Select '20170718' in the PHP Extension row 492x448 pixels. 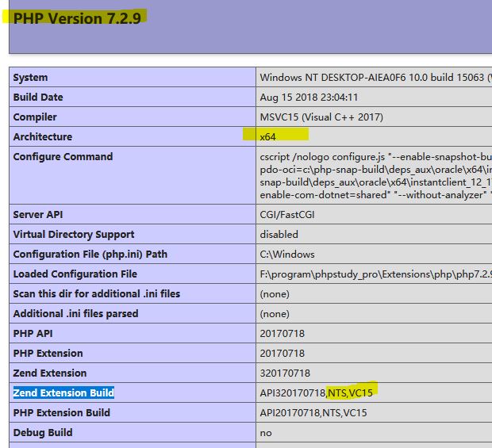[x=282, y=354]
